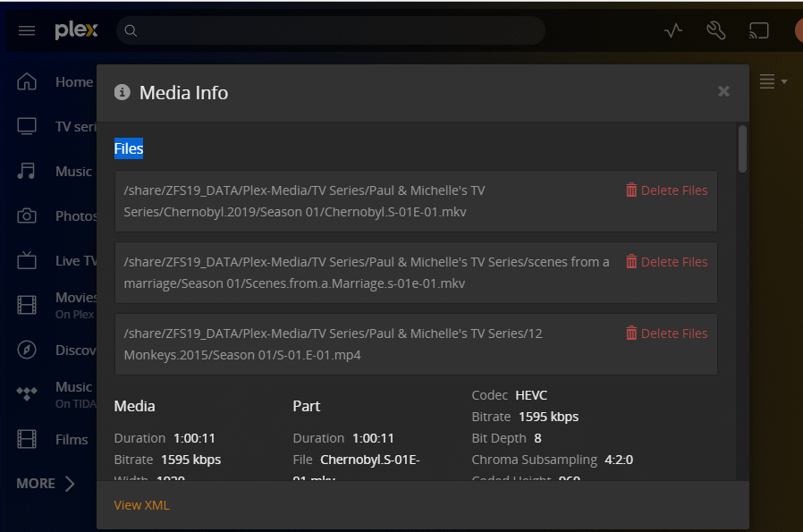Open the Cast player icon

[759, 30]
